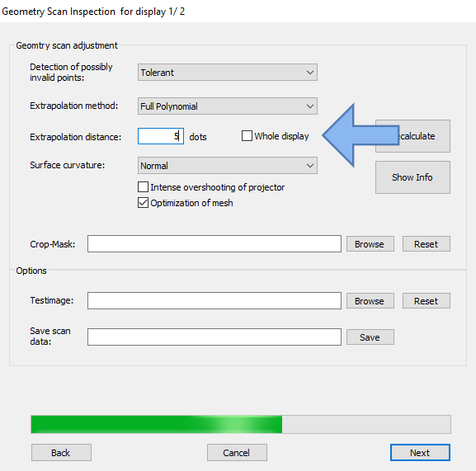Click the Testimage path field
The image size is (476, 471).
coord(214,301)
